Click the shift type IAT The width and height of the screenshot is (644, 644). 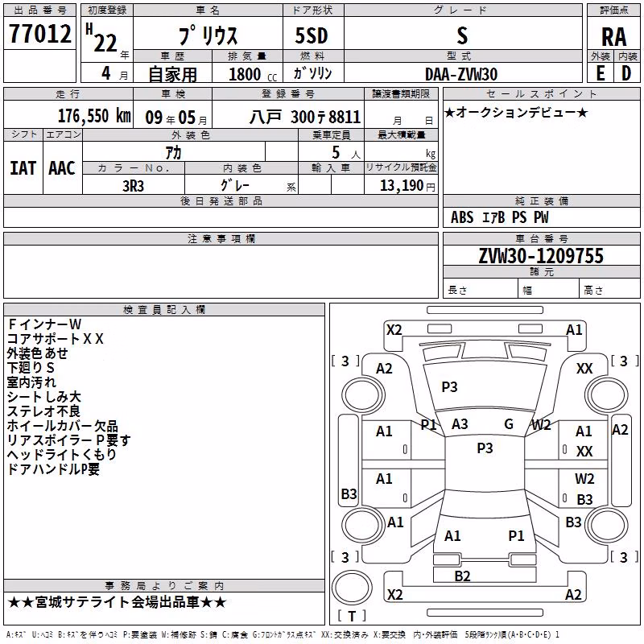pos(23,168)
